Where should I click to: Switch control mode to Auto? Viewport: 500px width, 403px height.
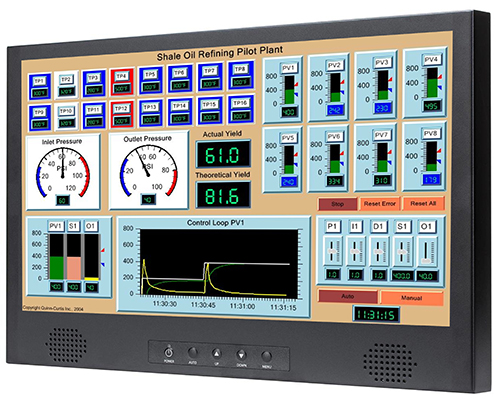348,296
